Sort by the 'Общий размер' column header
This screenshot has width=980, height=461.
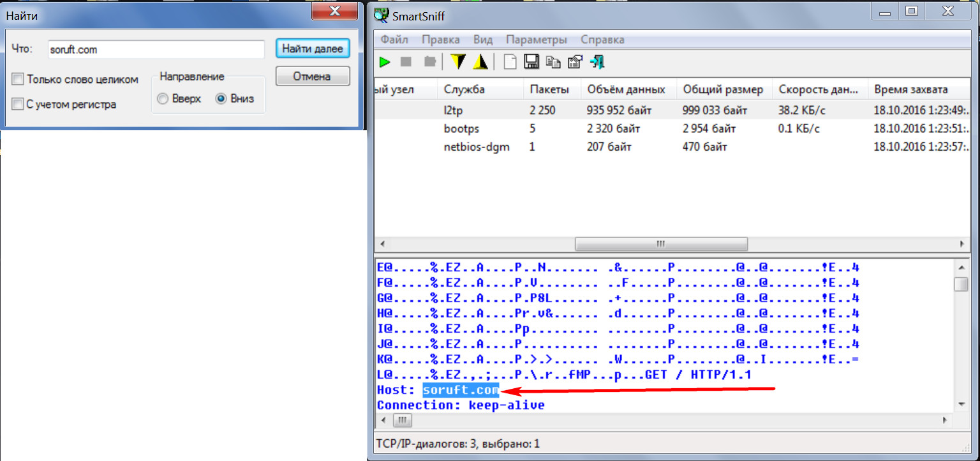coord(722,89)
